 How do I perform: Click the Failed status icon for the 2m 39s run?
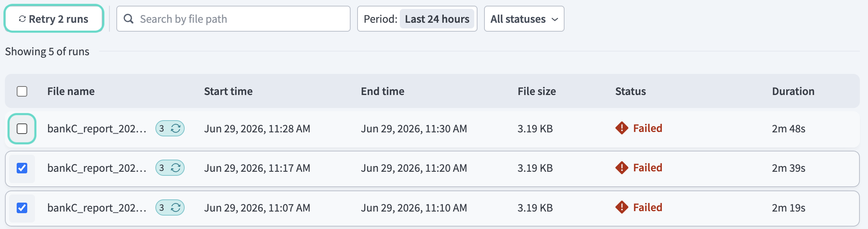(622, 168)
